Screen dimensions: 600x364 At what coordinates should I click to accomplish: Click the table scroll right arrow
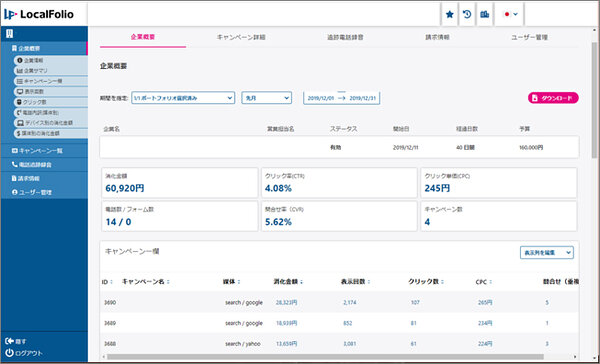click(x=576, y=357)
